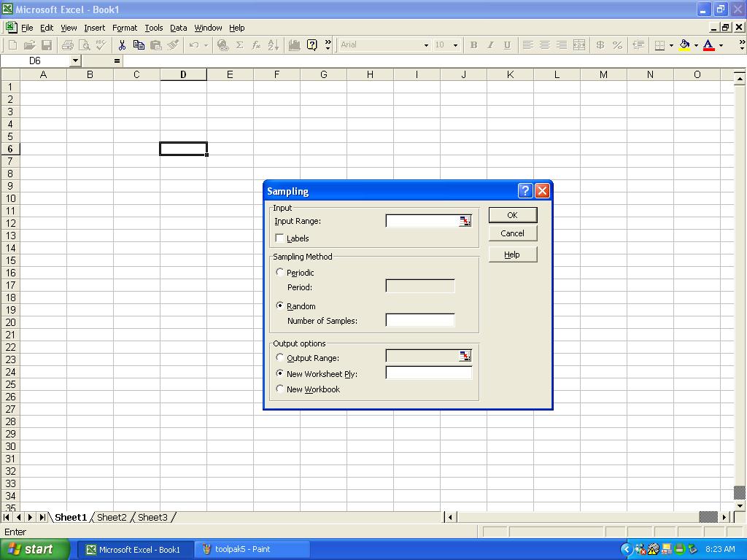
Task: Open the Name Box dropdown arrow
Action: coord(75,61)
